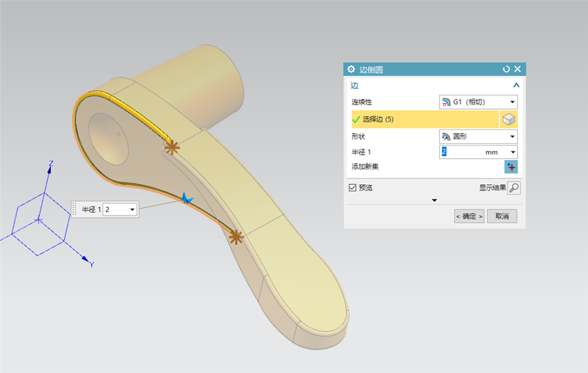Open the 边倒圆 dialog settings gear

tap(351, 69)
